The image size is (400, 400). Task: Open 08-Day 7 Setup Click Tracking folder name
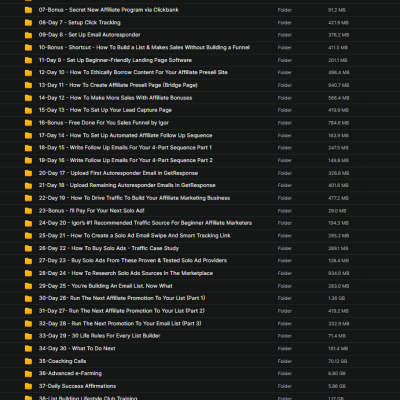pos(80,23)
